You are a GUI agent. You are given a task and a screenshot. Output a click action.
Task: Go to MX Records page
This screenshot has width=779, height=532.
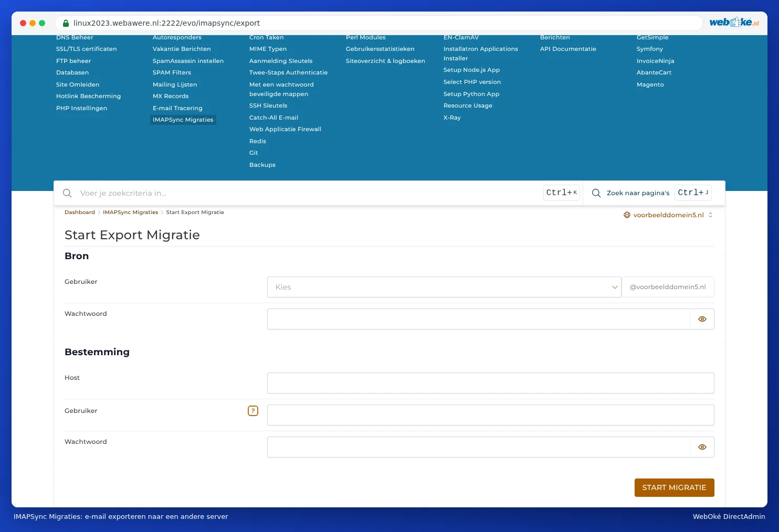click(171, 96)
